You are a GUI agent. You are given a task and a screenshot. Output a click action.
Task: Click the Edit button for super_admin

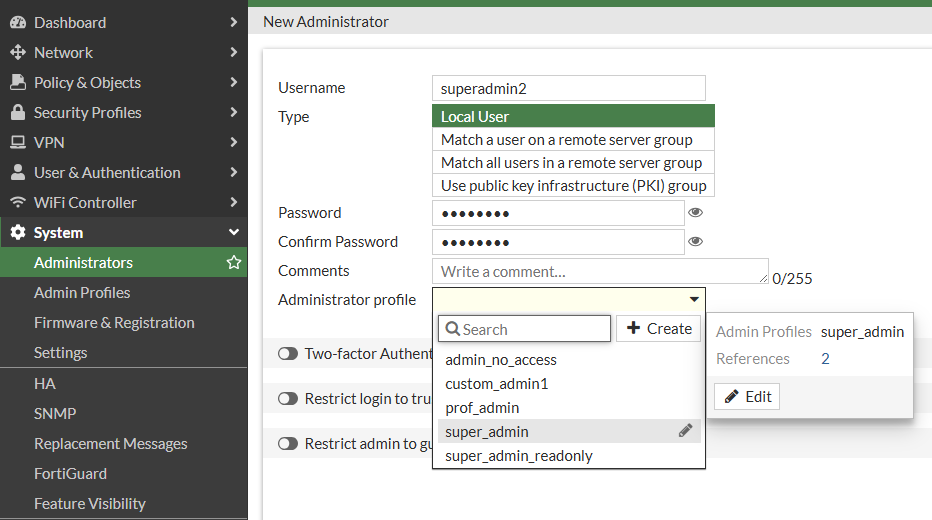(747, 397)
